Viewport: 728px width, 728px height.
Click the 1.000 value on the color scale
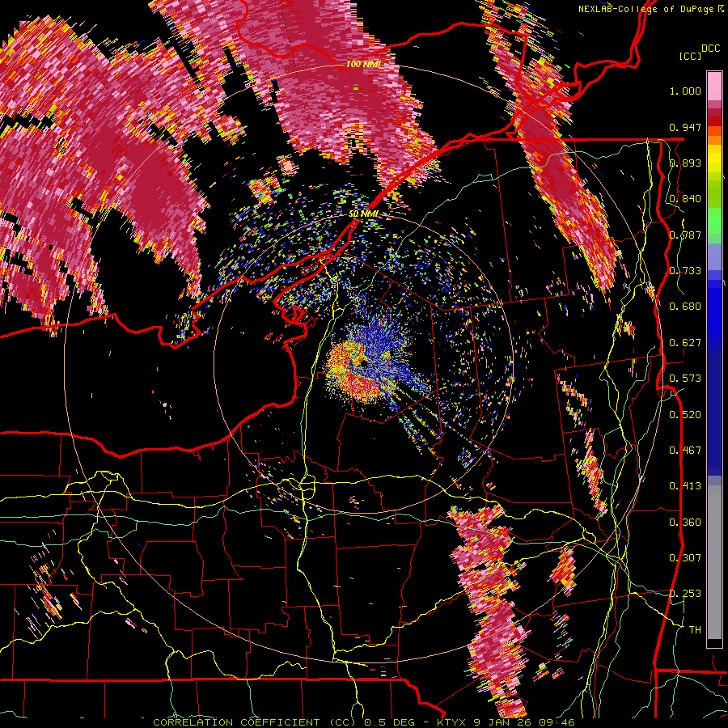click(685, 91)
